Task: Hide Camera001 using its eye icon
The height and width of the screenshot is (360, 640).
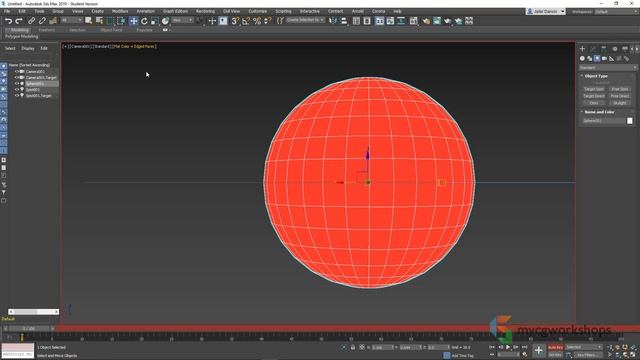Action: [x=16, y=71]
